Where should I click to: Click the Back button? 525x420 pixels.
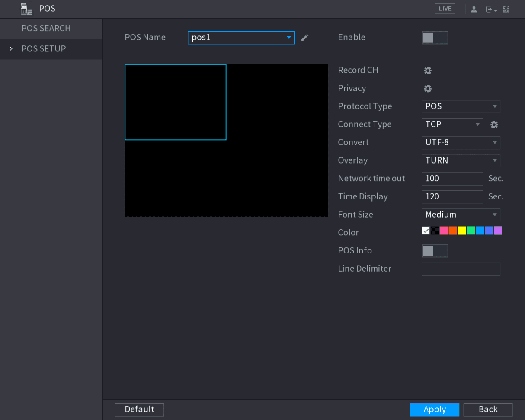[488, 409]
